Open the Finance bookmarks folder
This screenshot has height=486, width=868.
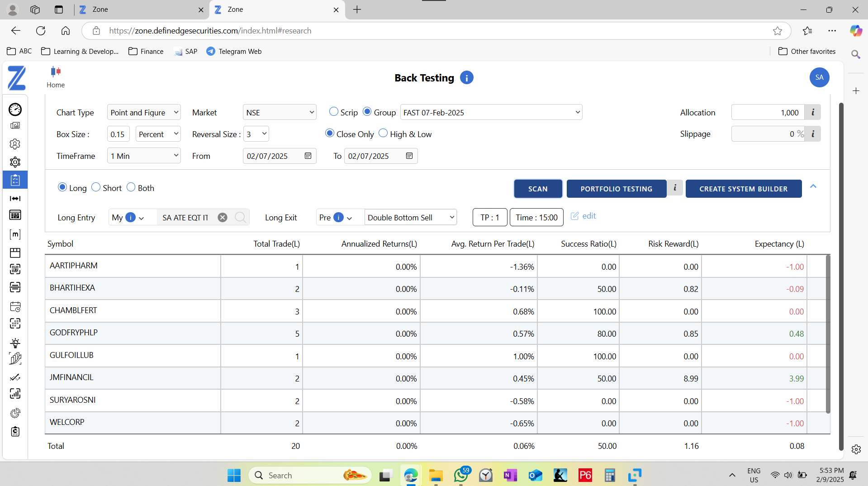[x=146, y=51]
